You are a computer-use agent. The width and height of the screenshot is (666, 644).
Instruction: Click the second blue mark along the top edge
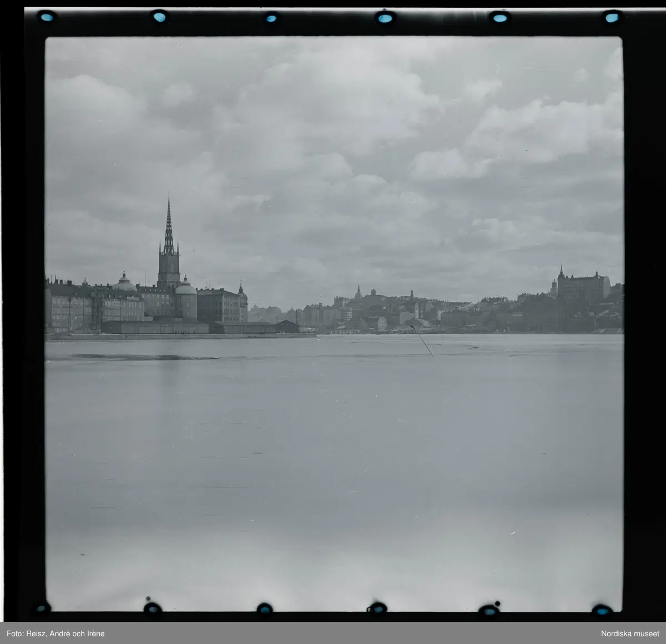coord(159,17)
